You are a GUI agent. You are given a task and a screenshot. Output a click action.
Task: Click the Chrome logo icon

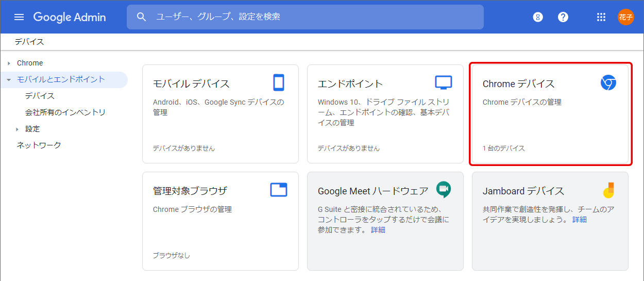608,83
